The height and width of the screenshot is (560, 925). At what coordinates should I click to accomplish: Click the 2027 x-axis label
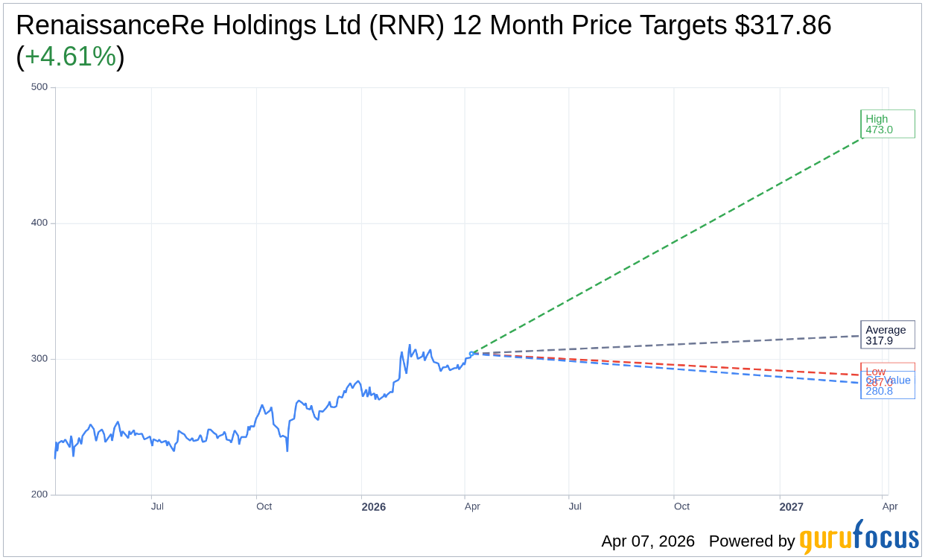(x=791, y=507)
